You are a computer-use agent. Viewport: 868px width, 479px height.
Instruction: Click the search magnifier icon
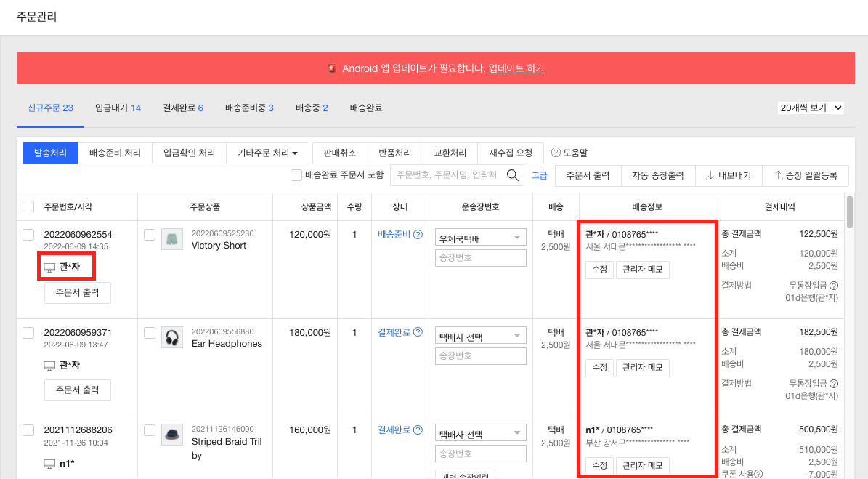pos(514,174)
